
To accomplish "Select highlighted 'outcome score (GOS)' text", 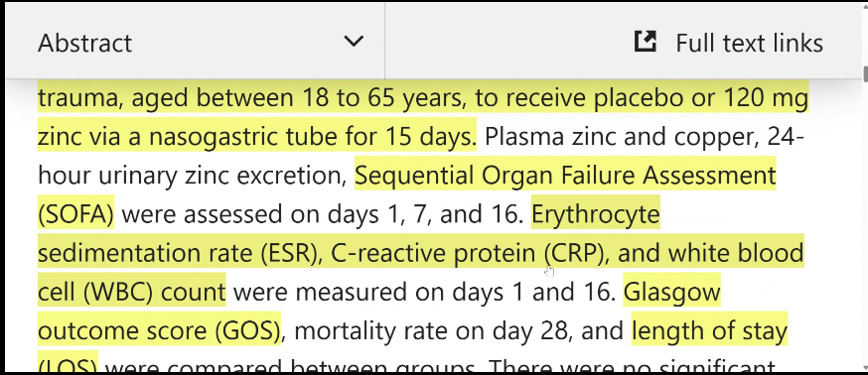I will click(x=160, y=330).
